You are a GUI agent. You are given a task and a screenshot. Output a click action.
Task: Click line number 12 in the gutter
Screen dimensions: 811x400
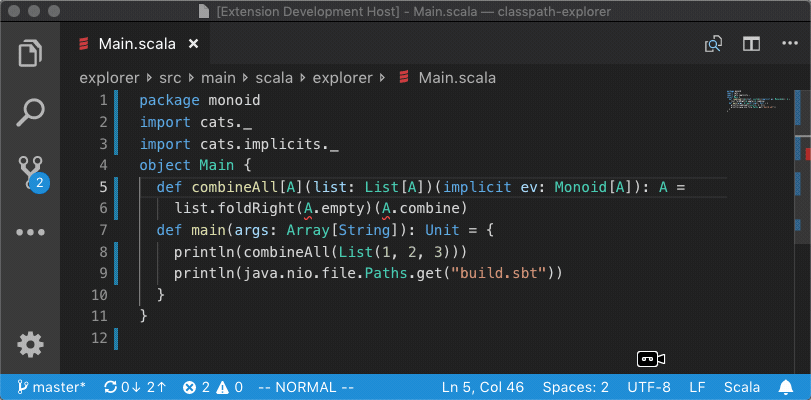tap(99, 338)
